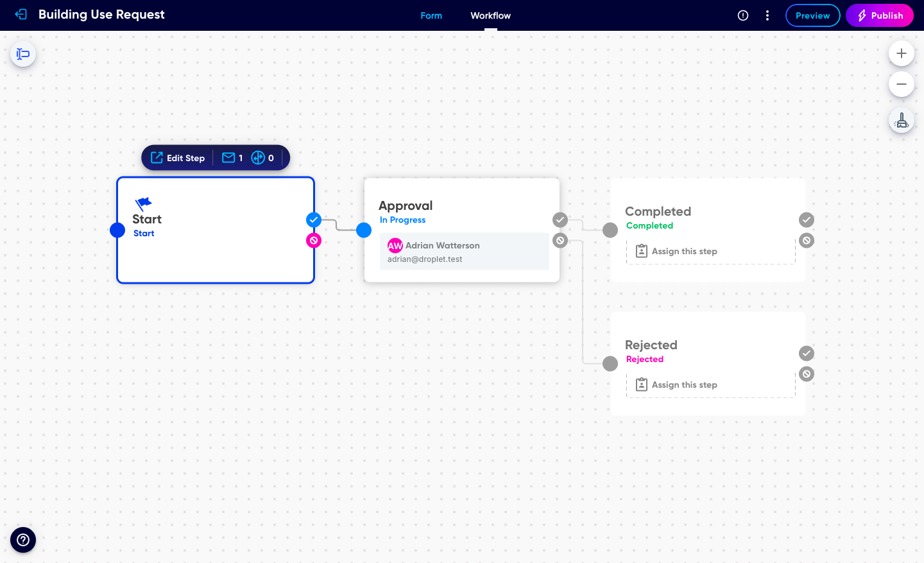The width and height of the screenshot is (924, 563).
Task: Switch to the Form tab
Action: point(431,15)
